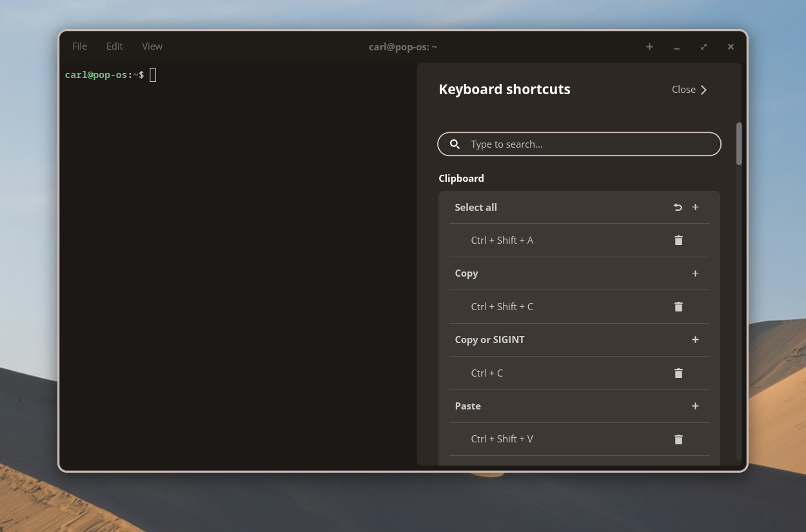
Task: Click the reset icon for Select all
Action: [x=678, y=207]
